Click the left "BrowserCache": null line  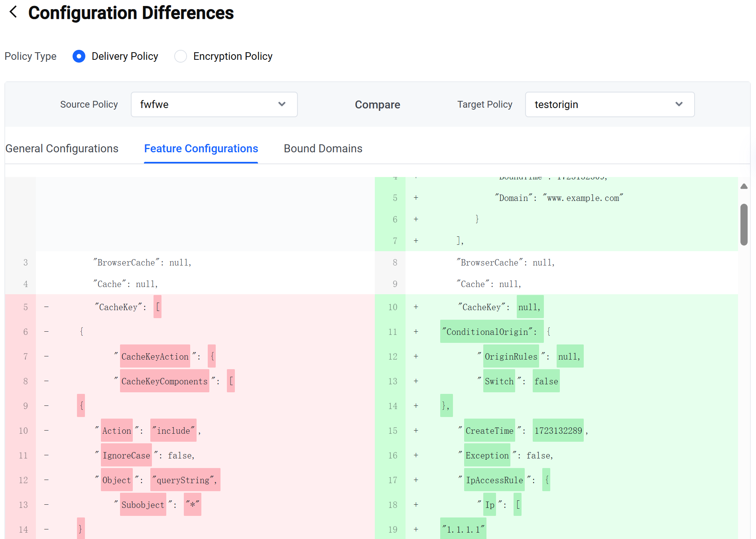(x=142, y=262)
